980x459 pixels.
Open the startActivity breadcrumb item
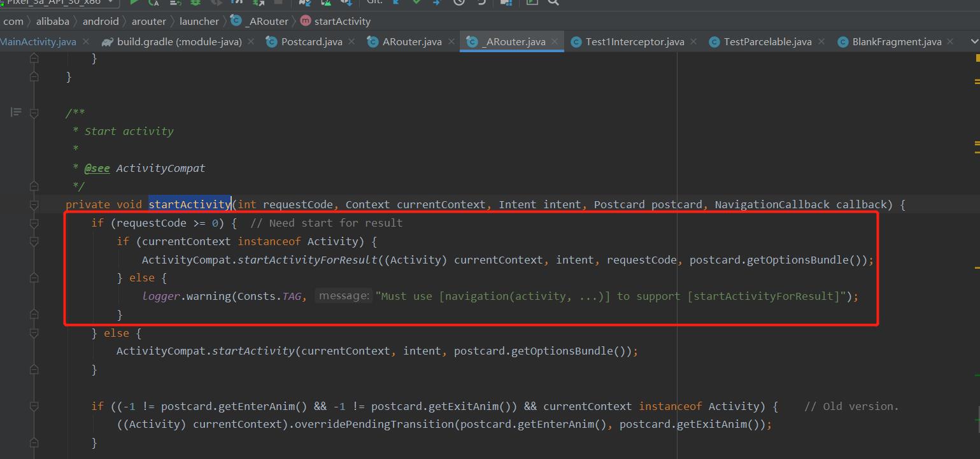pyautogui.click(x=343, y=21)
